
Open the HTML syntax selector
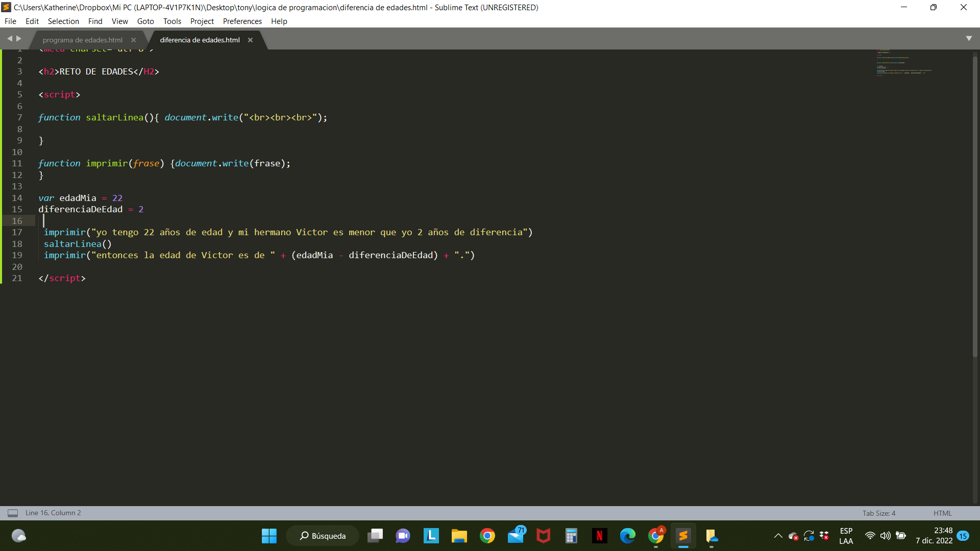point(942,513)
